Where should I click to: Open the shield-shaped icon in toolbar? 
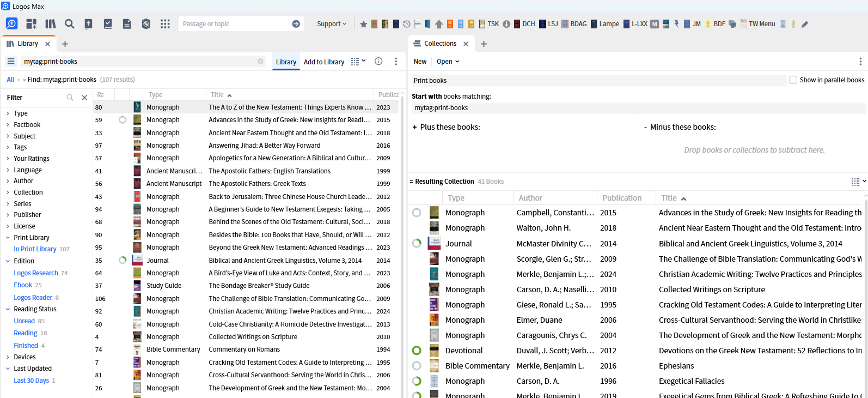(146, 23)
